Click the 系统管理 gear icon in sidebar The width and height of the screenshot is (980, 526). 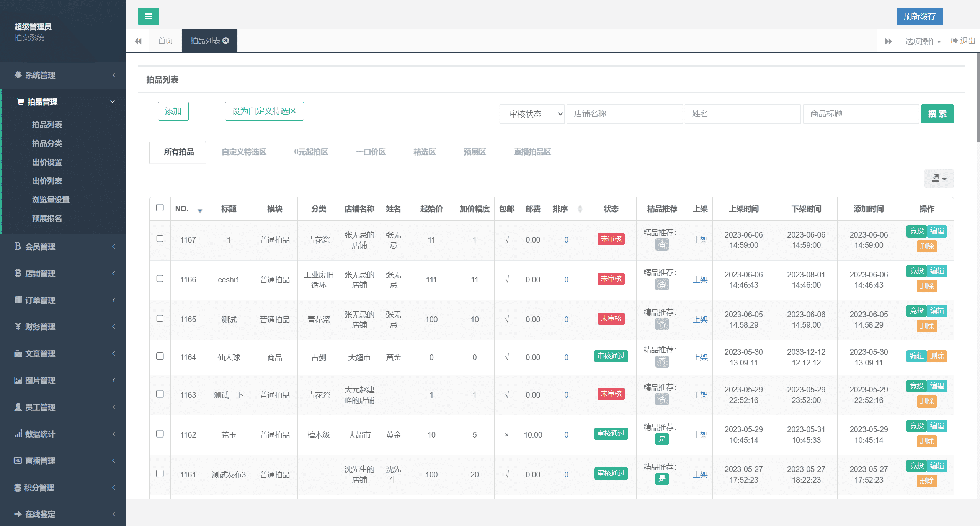tap(18, 75)
